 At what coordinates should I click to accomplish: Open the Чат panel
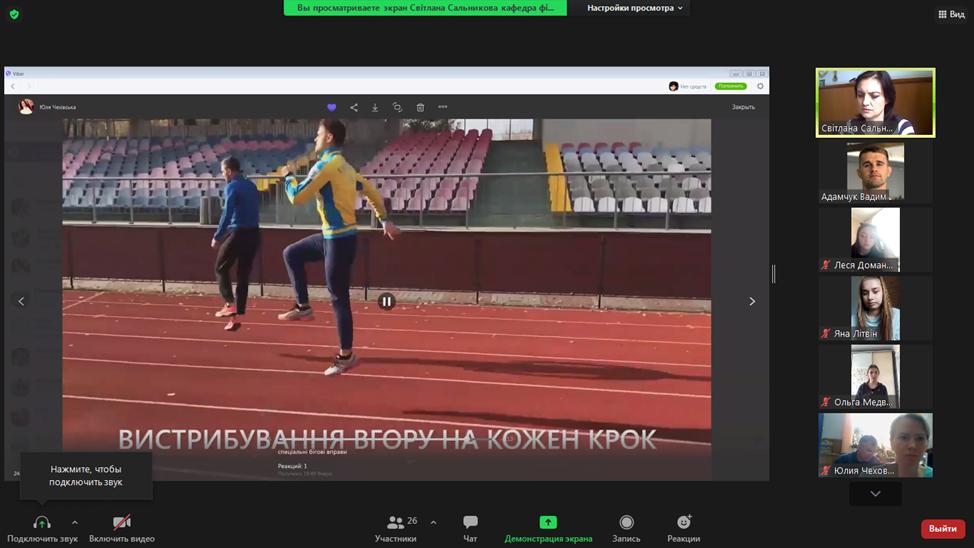click(x=470, y=528)
